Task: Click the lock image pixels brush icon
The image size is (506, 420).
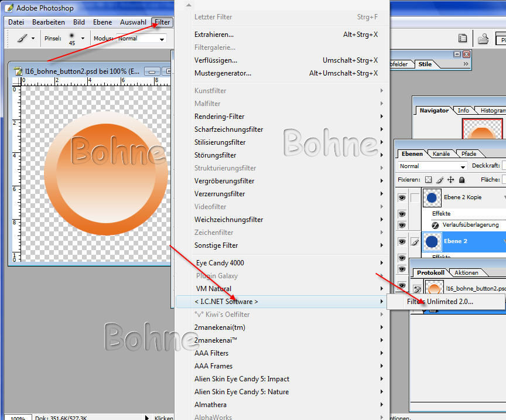Action: click(x=439, y=180)
